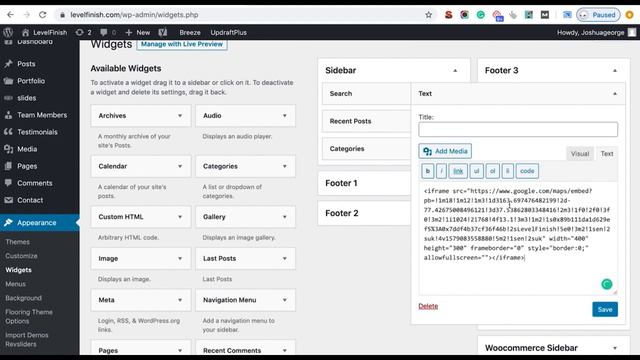
Task: Click the WordPress logo in admin bar
Action: pyautogui.click(x=8, y=32)
